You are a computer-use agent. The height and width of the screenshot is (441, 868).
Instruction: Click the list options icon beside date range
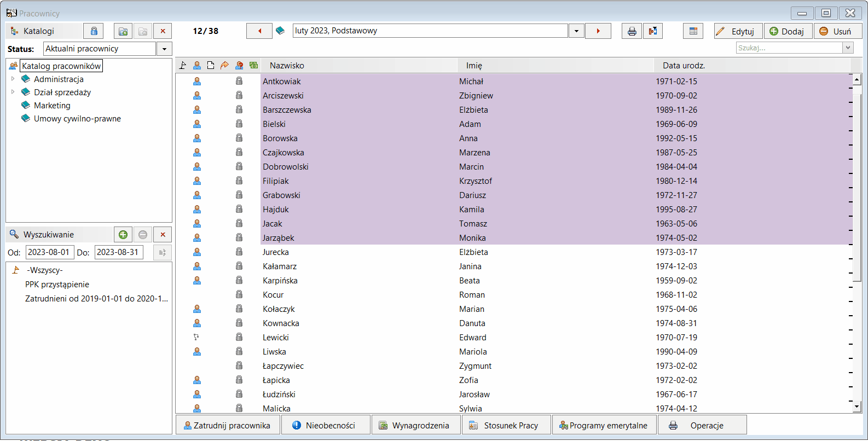163,252
